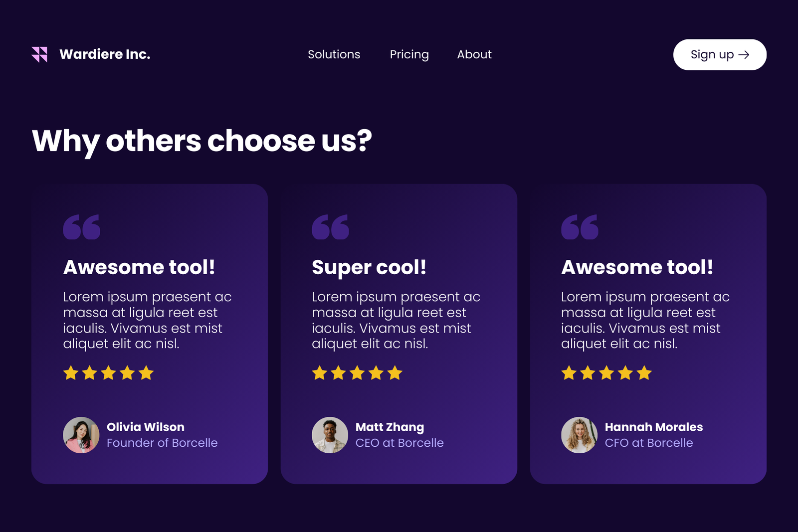The image size is (798, 532).
Task: Click quote mark icon in Matt Zhang's card
Action: [x=330, y=227]
